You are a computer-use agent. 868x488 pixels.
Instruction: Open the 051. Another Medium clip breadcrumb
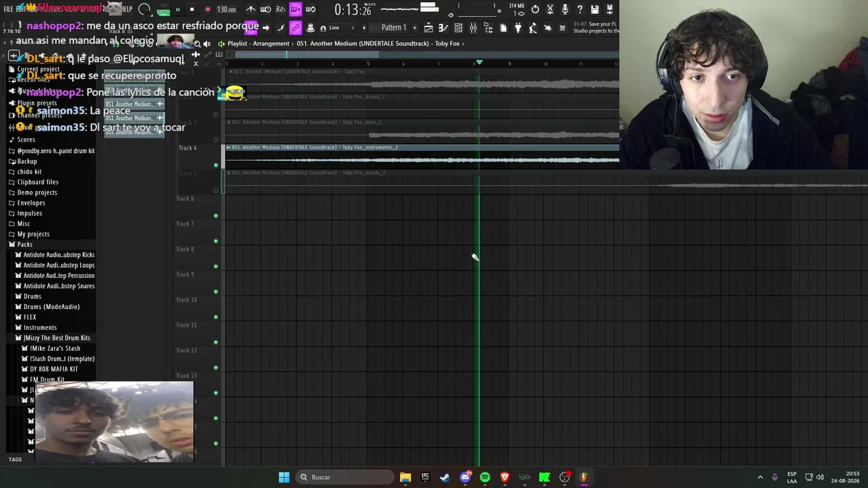click(378, 43)
